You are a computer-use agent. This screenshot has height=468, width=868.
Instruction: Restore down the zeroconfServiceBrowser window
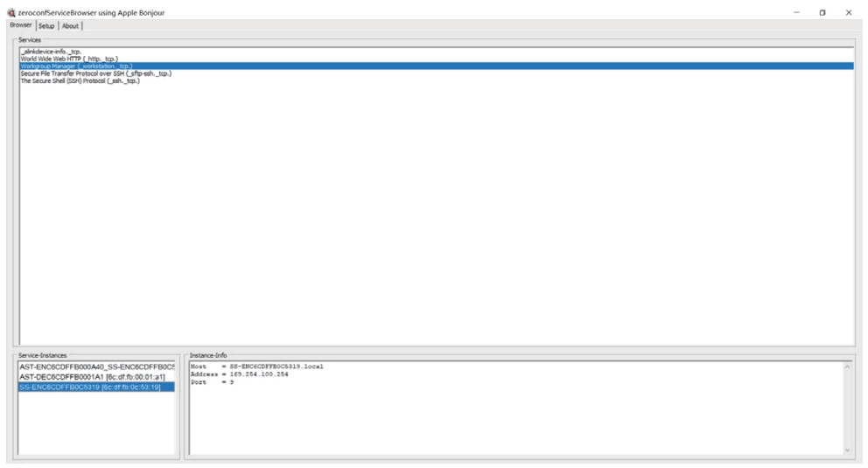coord(822,12)
